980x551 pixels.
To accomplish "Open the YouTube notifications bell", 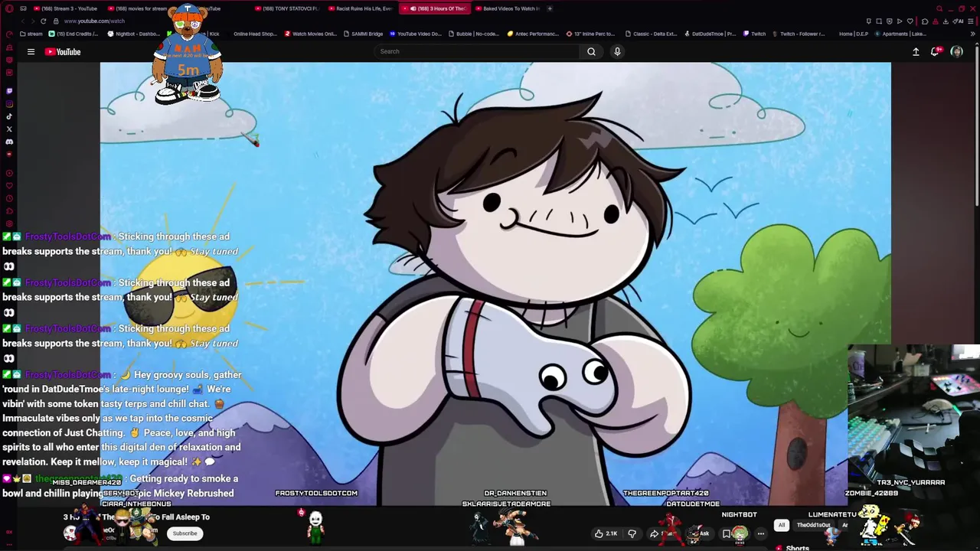I will (x=935, y=51).
